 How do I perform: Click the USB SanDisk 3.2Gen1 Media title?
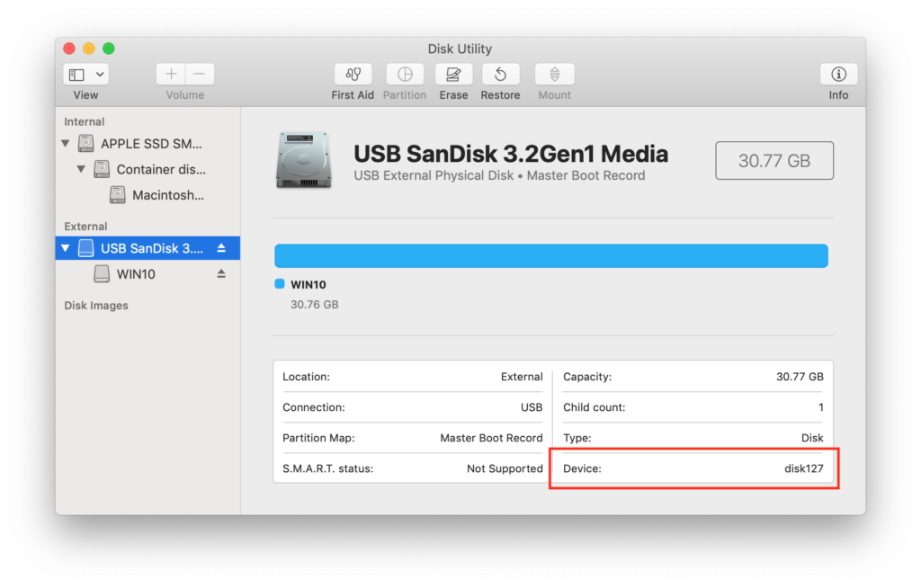click(511, 154)
